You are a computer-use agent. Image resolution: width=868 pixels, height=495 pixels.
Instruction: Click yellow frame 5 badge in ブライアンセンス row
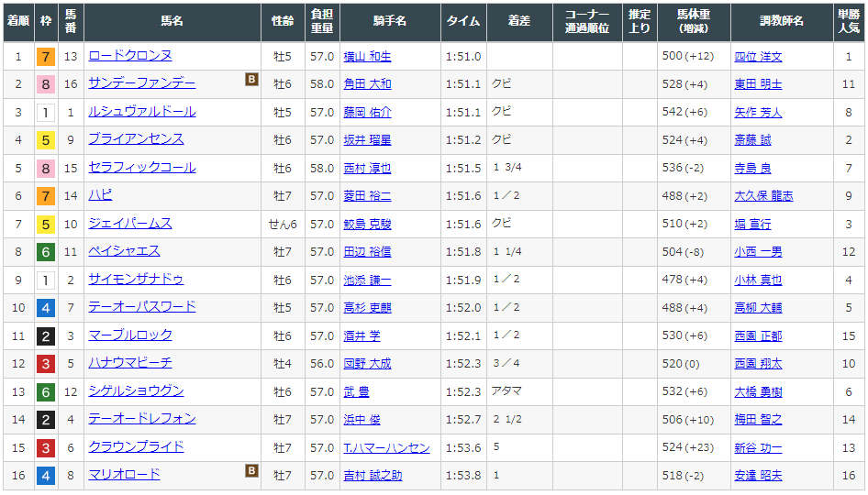pyautogui.click(x=46, y=140)
